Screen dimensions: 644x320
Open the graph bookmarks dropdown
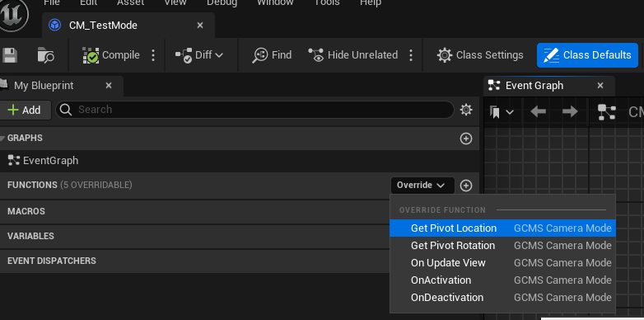coord(502,111)
